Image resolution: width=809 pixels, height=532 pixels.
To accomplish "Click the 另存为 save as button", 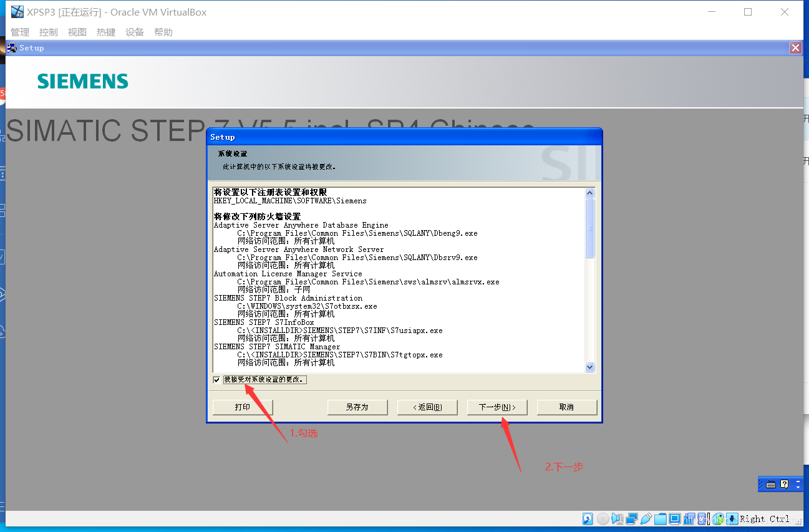I will 357,407.
